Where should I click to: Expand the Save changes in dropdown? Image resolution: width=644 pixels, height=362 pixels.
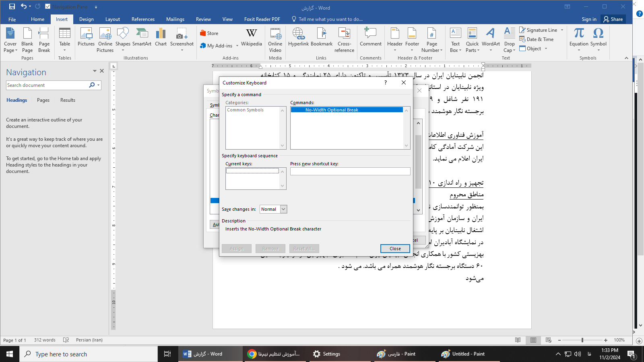283,209
